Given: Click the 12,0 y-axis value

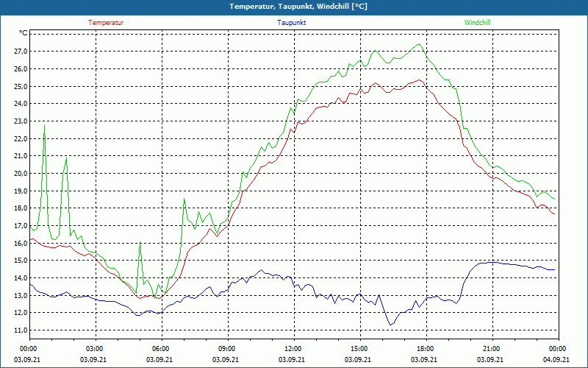Looking at the screenshot, I should click(21, 313).
